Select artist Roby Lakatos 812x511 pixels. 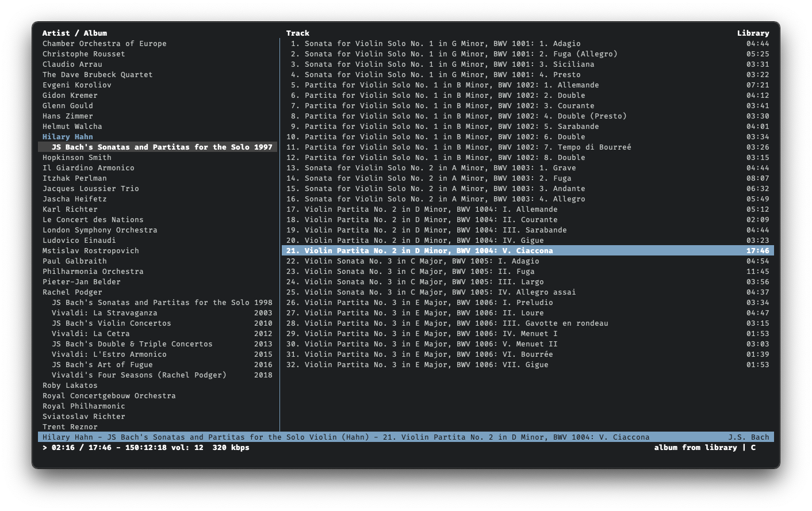(70, 386)
